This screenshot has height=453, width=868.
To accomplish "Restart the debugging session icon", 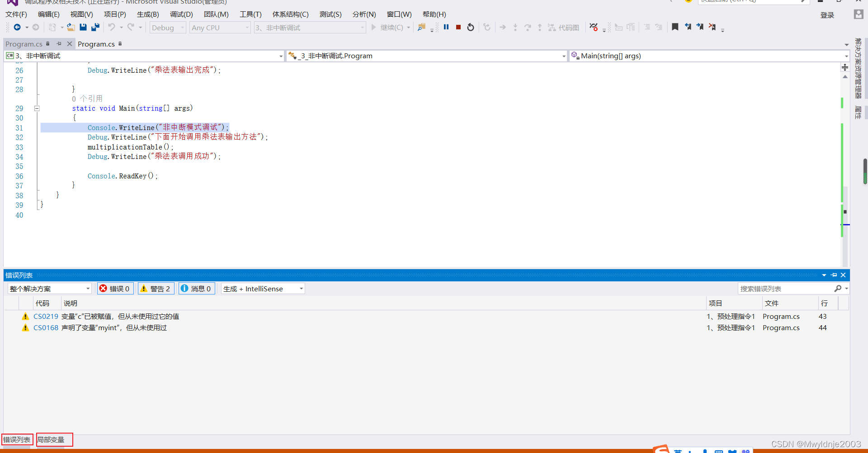I will (471, 28).
